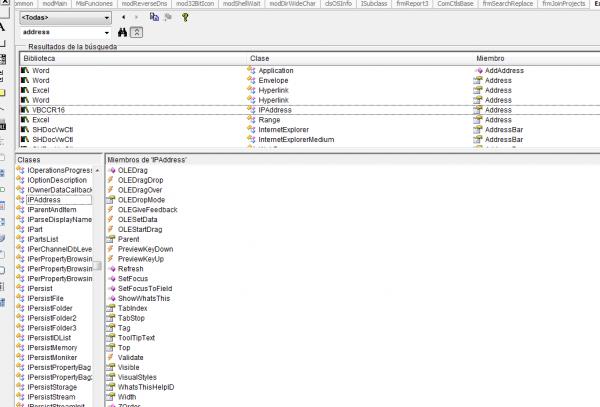Select the modDirWideChar tab

(292, 4)
